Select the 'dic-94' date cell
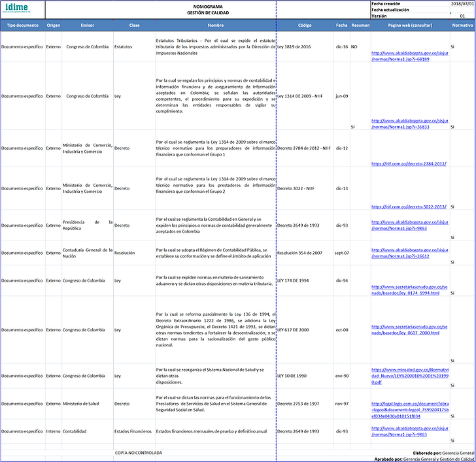Viewport: 476px width, 462px height. coord(342,280)
